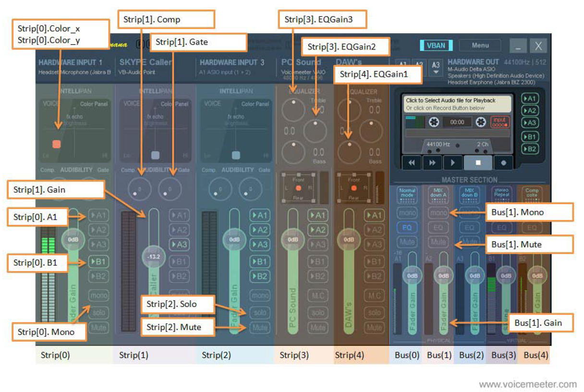This screenshot has height=392, width=584.
Task: Open VBAN configuration
Action: click(x=436, y=46)
